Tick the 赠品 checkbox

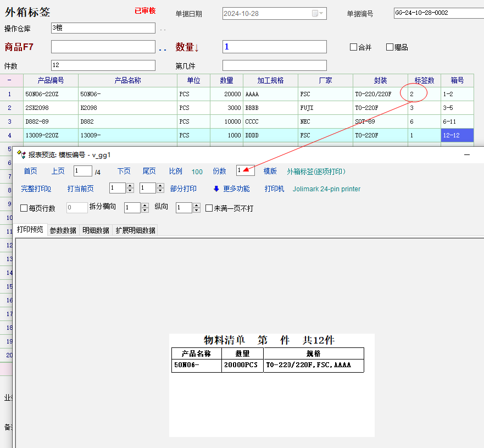pyautogui.click(x=390, y=47)
